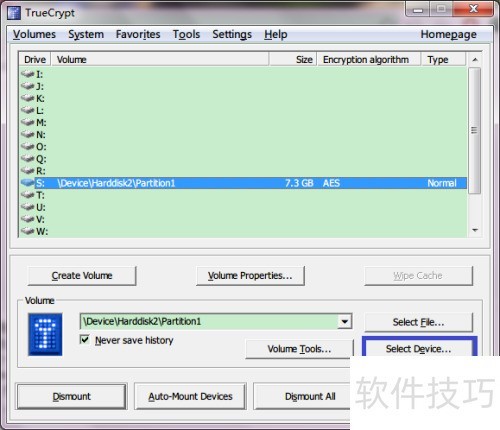Sort by Drive column header

35,60
